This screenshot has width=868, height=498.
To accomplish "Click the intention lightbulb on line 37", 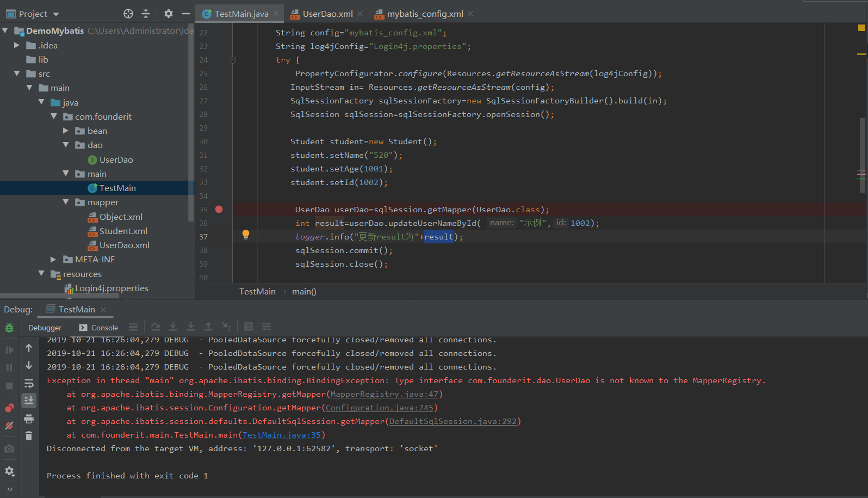I will pos(246,235).
